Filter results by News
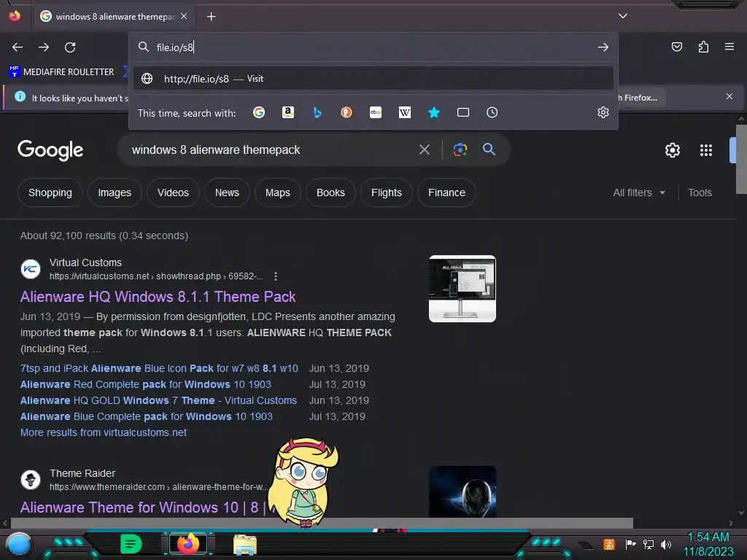This screenshot has width=747, height=560. 227,192
